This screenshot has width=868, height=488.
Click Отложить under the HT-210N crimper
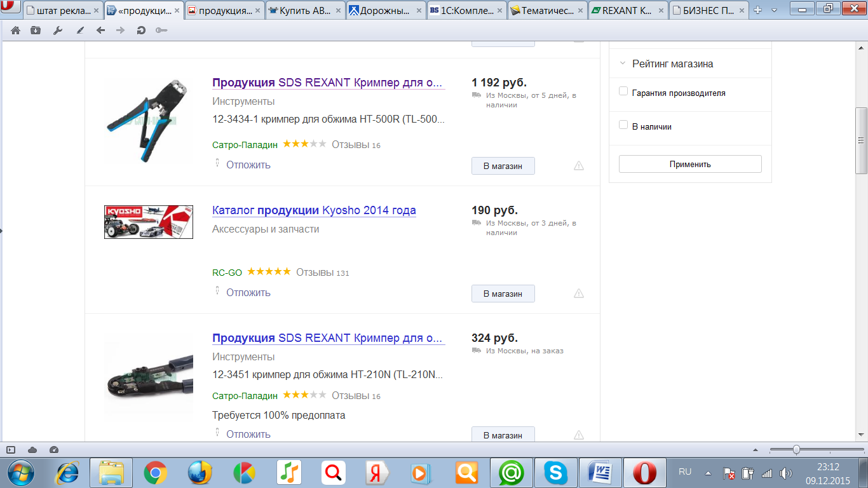[248, 434]
